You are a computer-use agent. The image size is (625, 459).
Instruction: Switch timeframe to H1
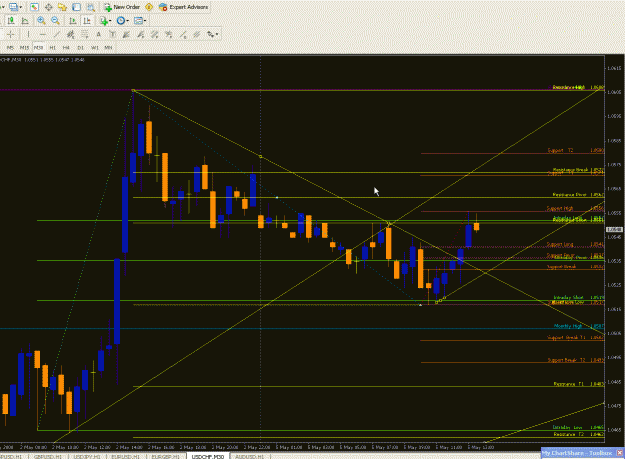click(52, 48)
